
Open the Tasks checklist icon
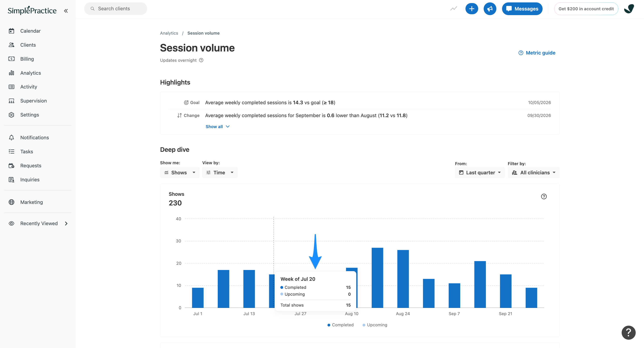click(x=11, y=152)
